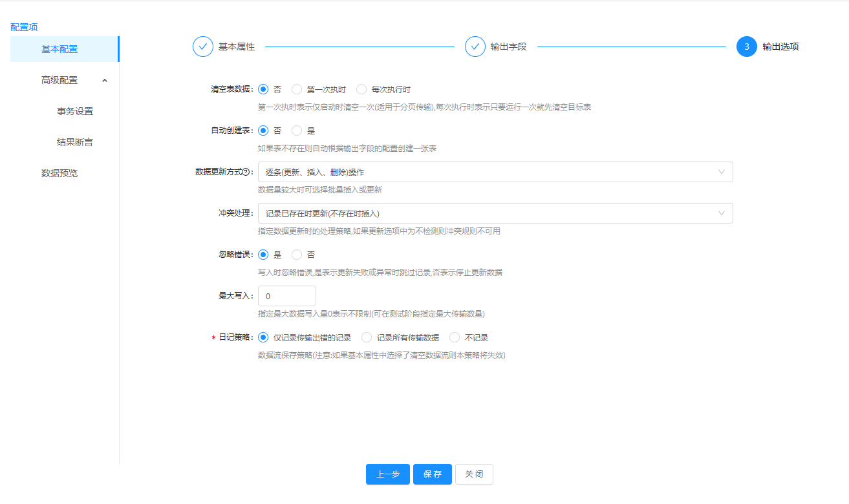The height and width of the screenshot is (504, 849).
Task: Click the 配置项 heading text
Action: click(x=24, y=27)
